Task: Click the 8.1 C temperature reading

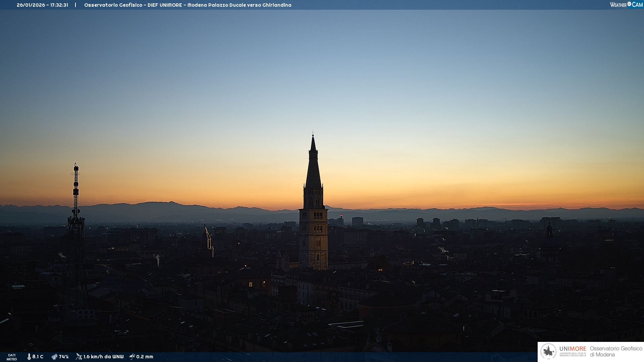Action: coord(38,357)
